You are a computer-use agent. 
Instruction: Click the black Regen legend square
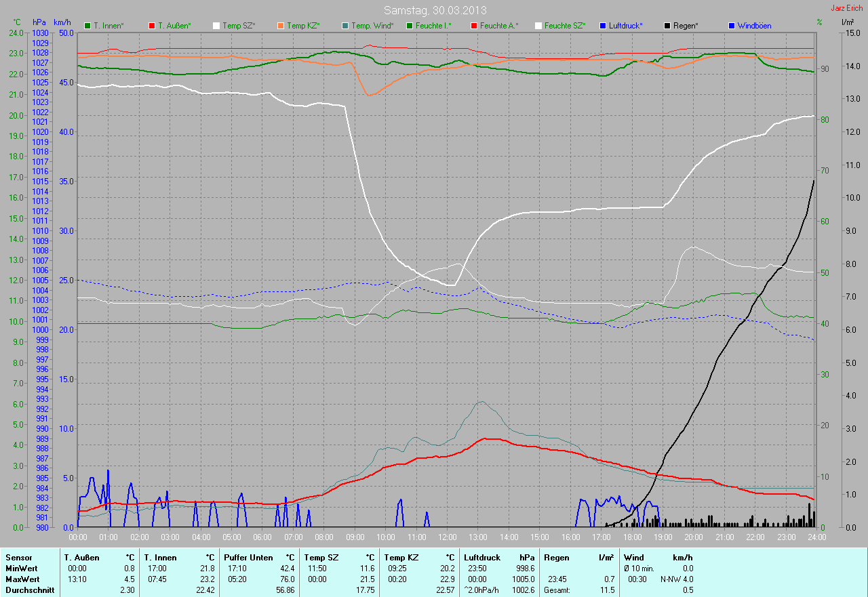667,26
